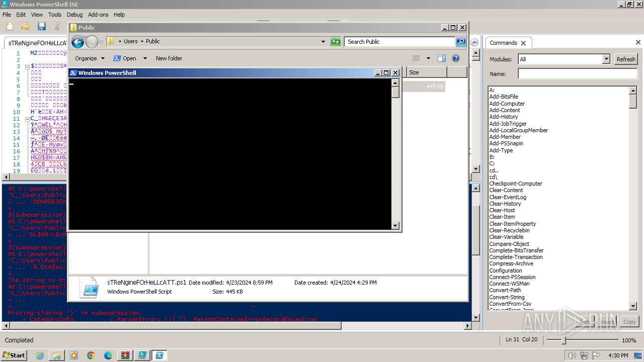Click the change view icon in Public window

(416, 58)
